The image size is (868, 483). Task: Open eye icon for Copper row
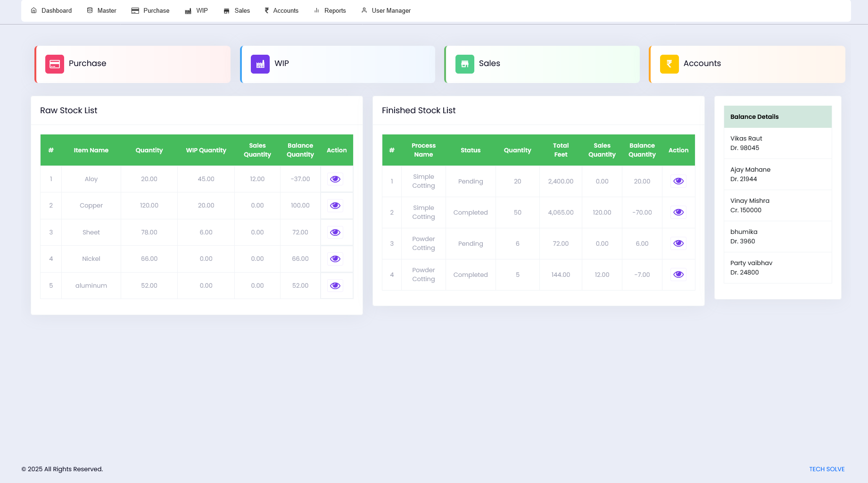coord(335,206)
